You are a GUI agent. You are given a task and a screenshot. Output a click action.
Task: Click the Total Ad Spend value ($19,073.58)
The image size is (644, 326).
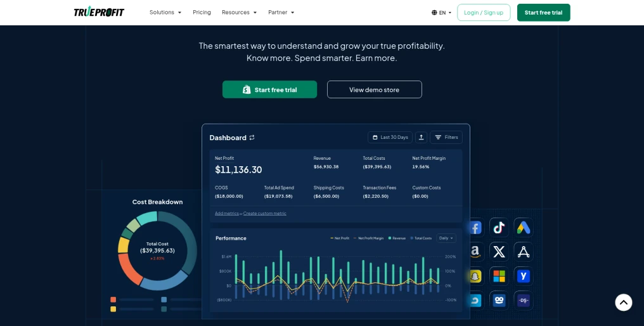(278, 197)
